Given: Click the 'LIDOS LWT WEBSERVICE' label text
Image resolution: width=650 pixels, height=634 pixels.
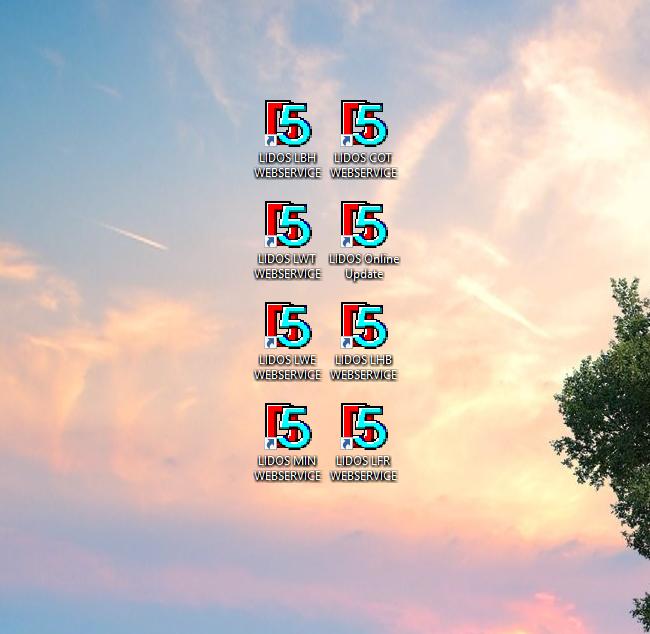Looking at the screenshot, I should [x=288, y=267].
